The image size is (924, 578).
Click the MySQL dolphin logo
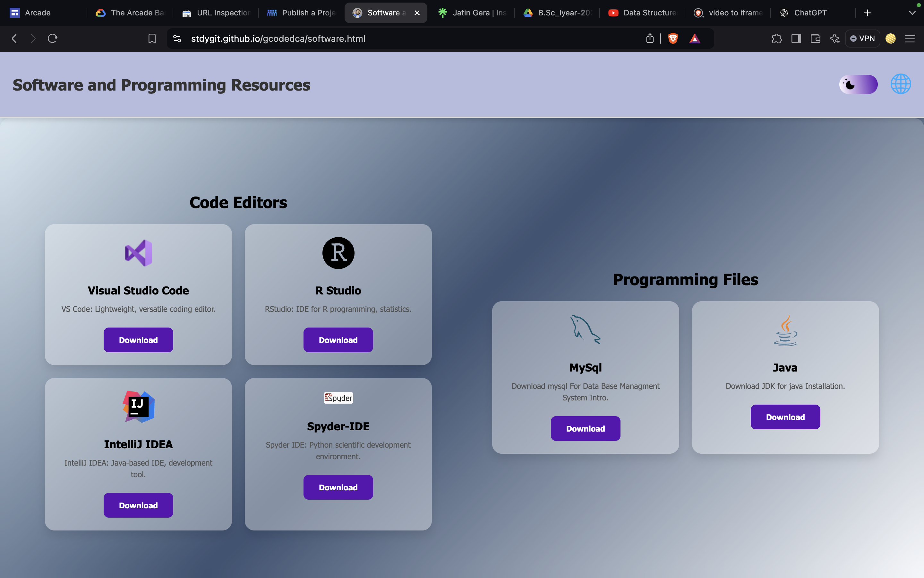[x=585, y=329]
